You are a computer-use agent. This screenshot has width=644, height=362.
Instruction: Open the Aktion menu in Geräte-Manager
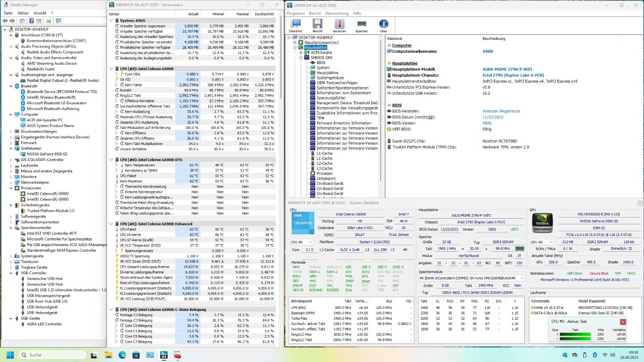pyautogui.click(x=23, y=13)
